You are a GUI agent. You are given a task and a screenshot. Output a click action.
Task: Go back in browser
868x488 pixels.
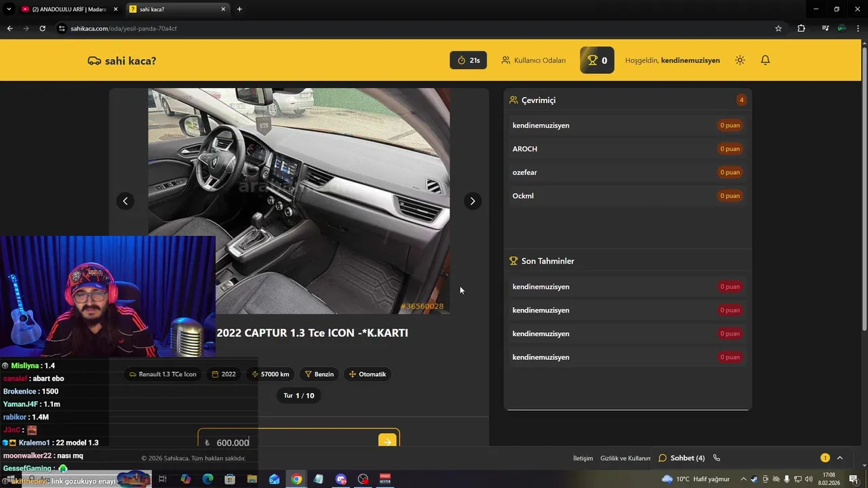(9, 28)
